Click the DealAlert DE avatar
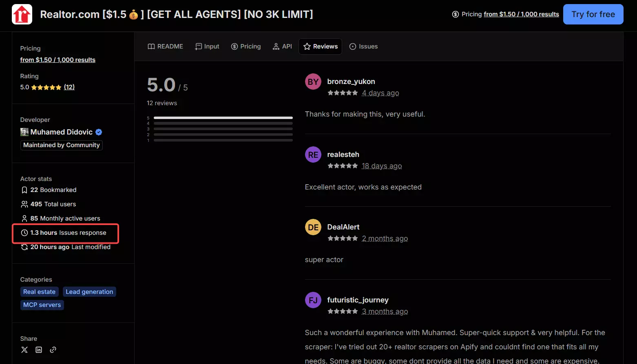 click(313, 227)
